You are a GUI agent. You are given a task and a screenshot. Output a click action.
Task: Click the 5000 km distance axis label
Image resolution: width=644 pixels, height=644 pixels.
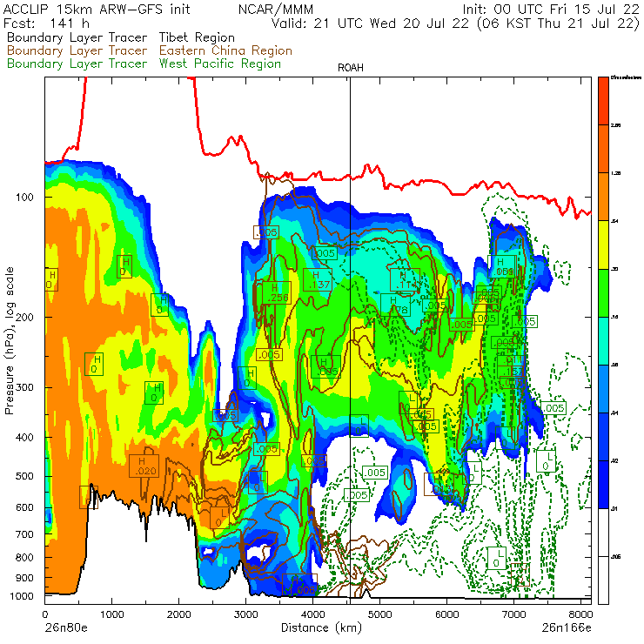[379, 614]
